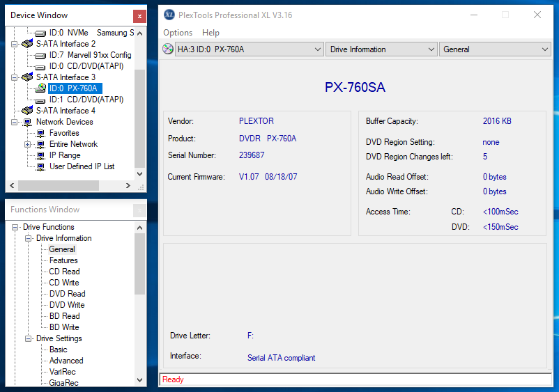
Task: Open the Options menu
Action: point(178,33)
